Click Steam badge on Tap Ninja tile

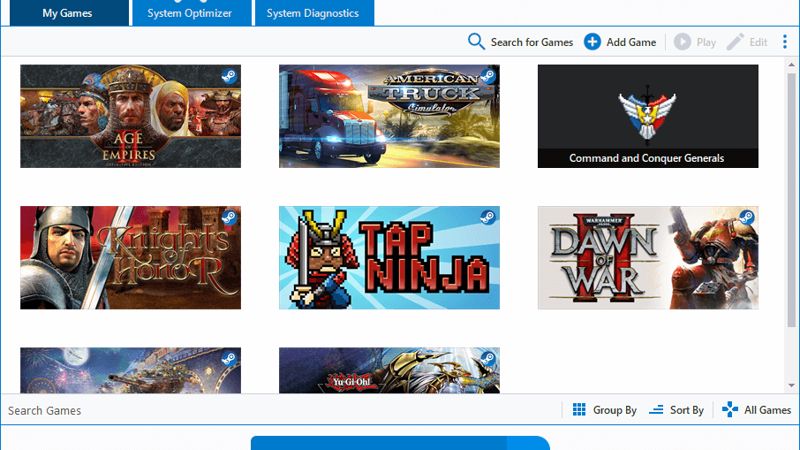[488, 218]
